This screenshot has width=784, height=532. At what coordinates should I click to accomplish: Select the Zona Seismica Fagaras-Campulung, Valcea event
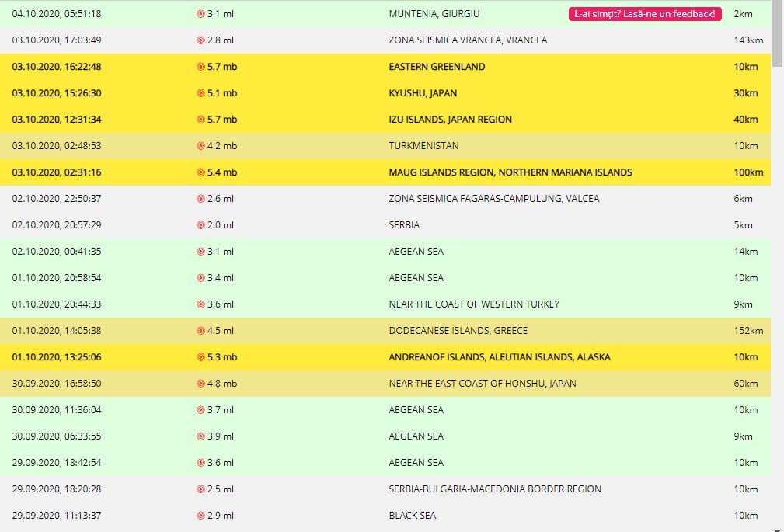coord(493,199)
